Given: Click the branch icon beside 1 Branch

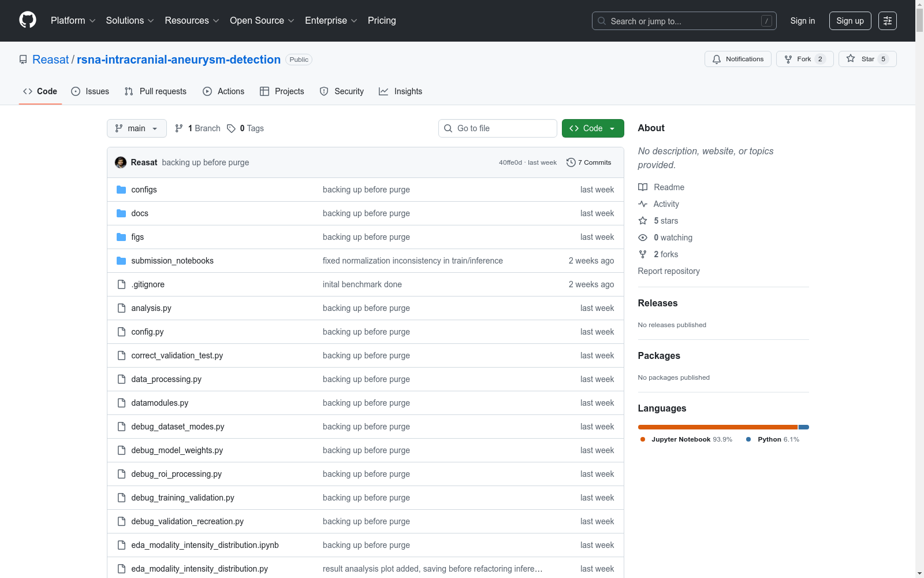Looking at the screenshot, I should (179, 128).
